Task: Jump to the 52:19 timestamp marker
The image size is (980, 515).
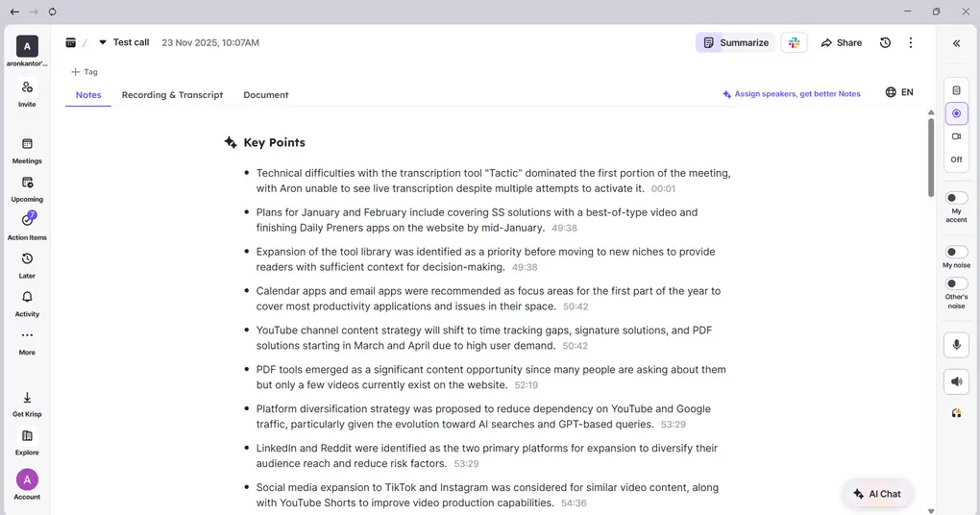Action: click(x=526, y=385)
